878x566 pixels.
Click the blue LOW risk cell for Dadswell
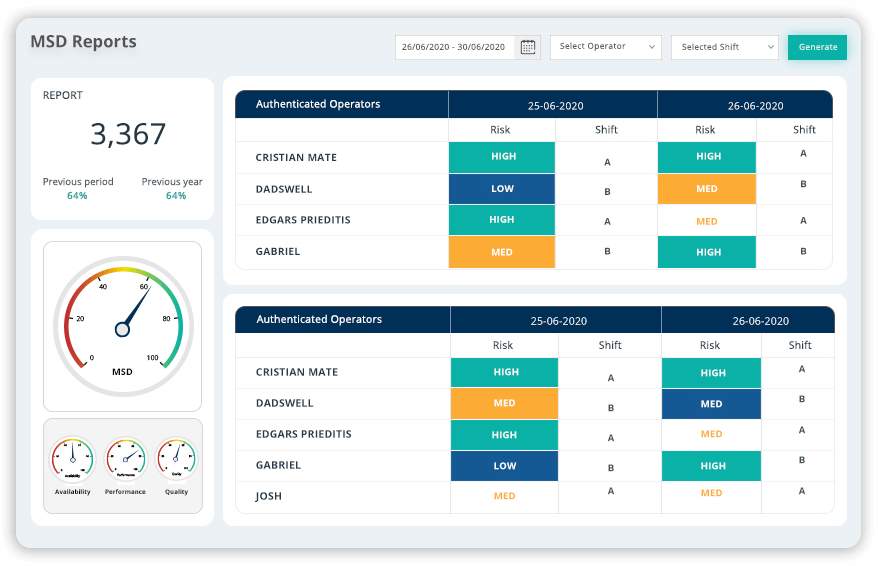point(502,189)
